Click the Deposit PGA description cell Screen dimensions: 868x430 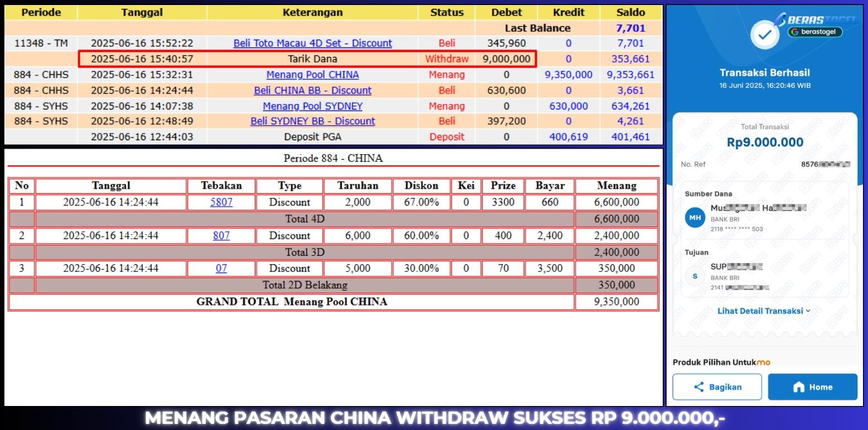[x=312, y=137]
